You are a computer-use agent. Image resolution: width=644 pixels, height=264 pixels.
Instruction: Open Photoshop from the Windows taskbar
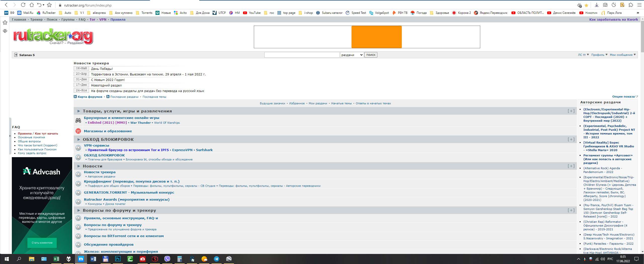pos(118,259)
